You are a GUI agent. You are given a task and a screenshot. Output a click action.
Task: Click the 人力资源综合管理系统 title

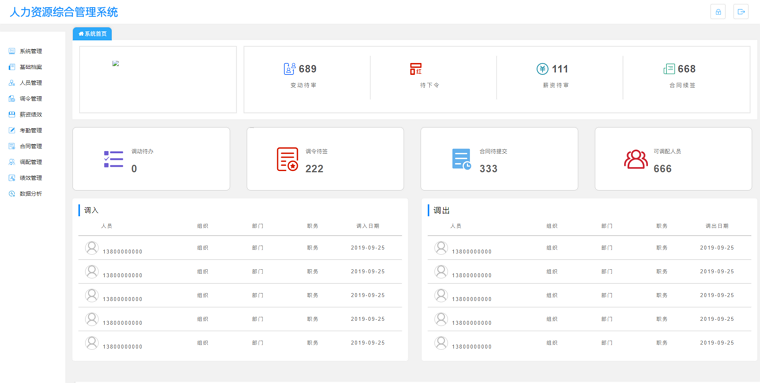tap(64, 12)
